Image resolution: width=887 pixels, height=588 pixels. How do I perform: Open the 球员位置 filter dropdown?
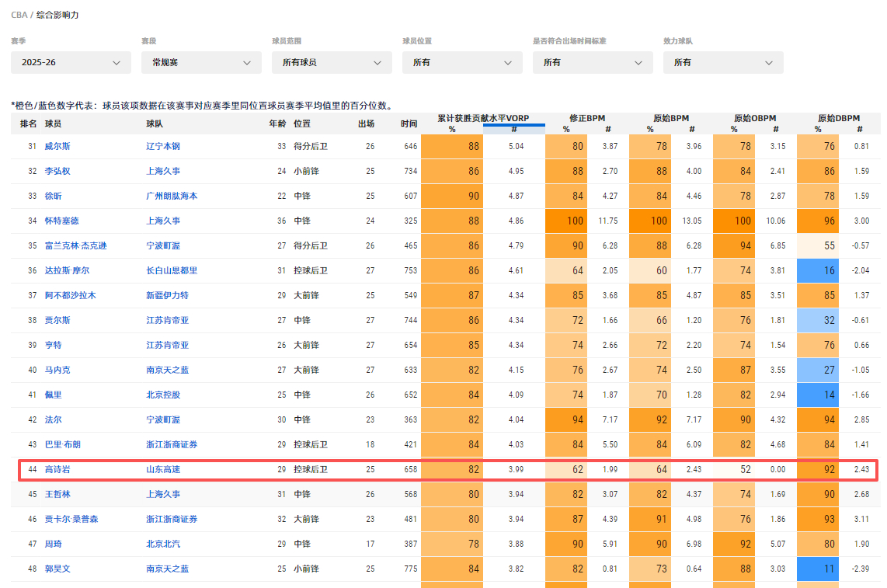tap(462, 62)
